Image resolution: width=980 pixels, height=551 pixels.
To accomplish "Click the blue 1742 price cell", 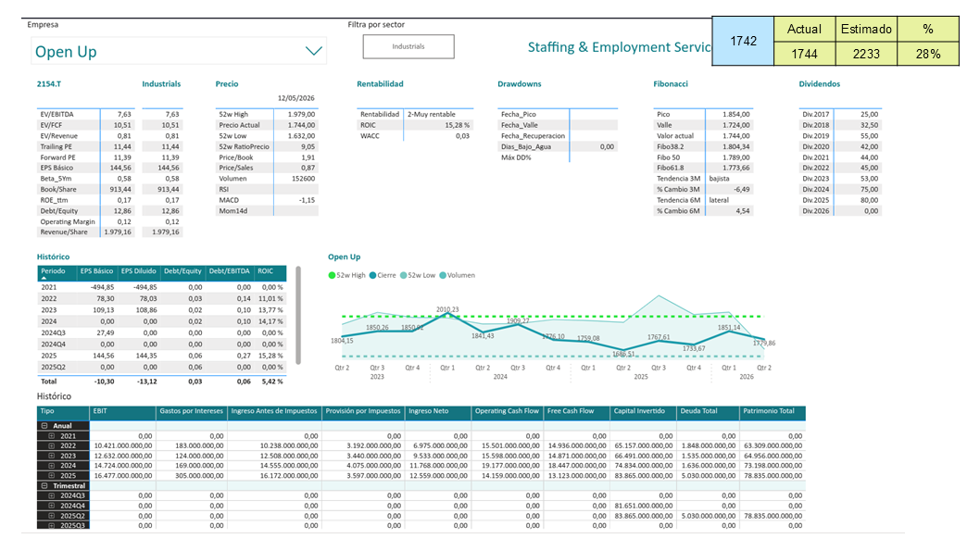I will coord(743,42).
